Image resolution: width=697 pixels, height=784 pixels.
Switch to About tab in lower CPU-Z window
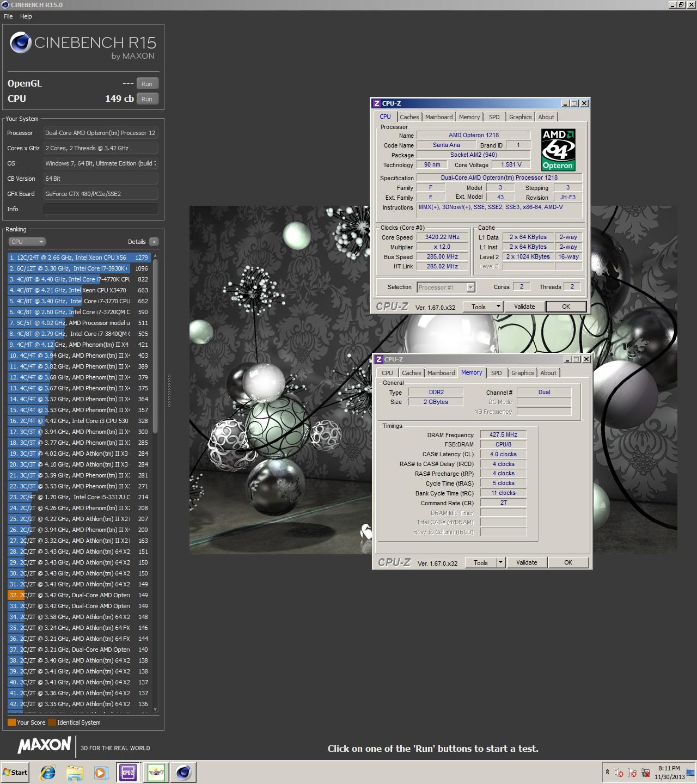point(548,373)
